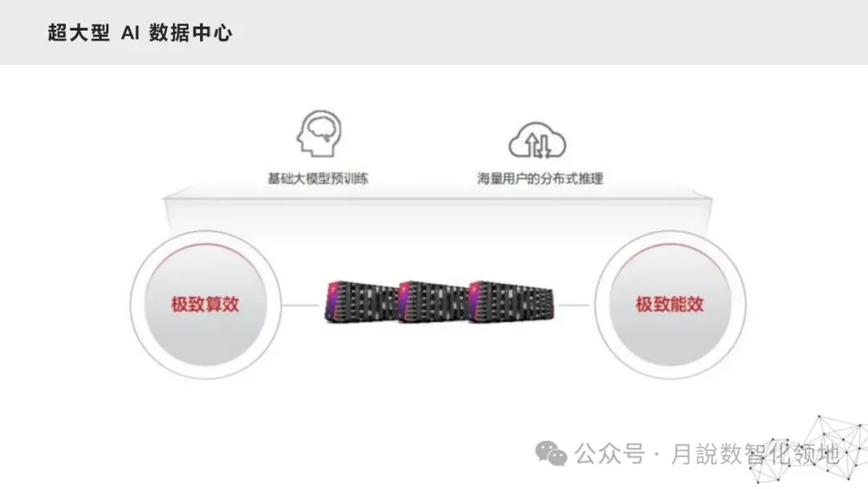
Task: Click the gray header bar
Action: pyautogui.click(x=434, y=33)
